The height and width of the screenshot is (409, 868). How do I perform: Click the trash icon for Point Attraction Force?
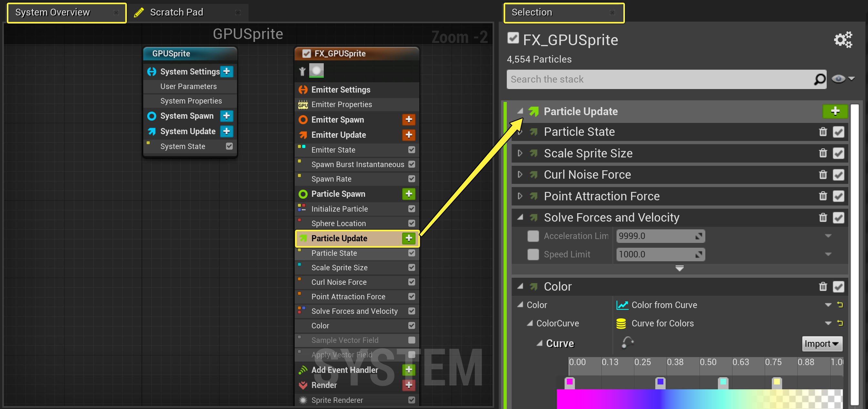(823, 196)
